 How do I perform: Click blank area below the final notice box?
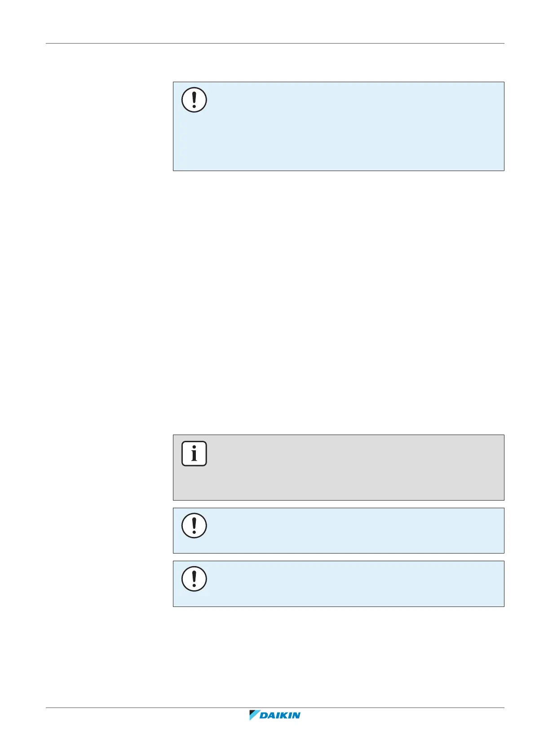tap(337, 655)
